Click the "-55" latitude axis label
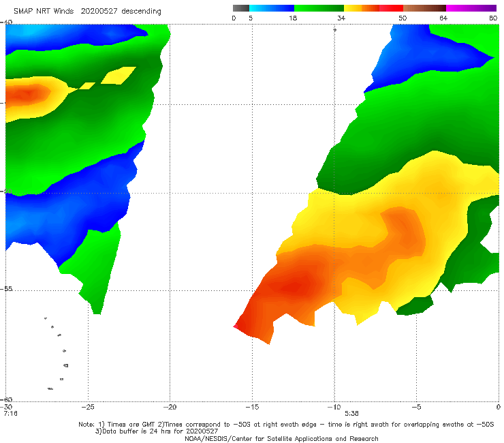The image size is (504, 443). click(x=7, y=288)
